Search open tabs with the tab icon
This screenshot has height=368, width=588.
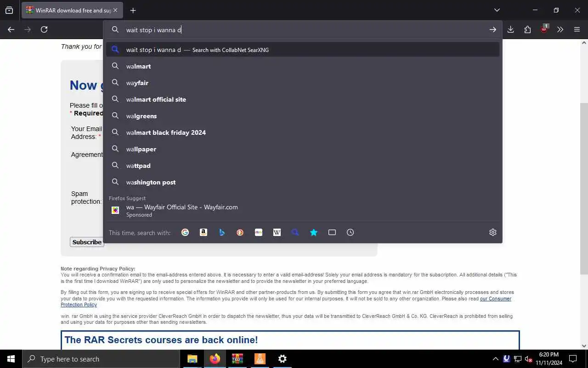[332, 232]
